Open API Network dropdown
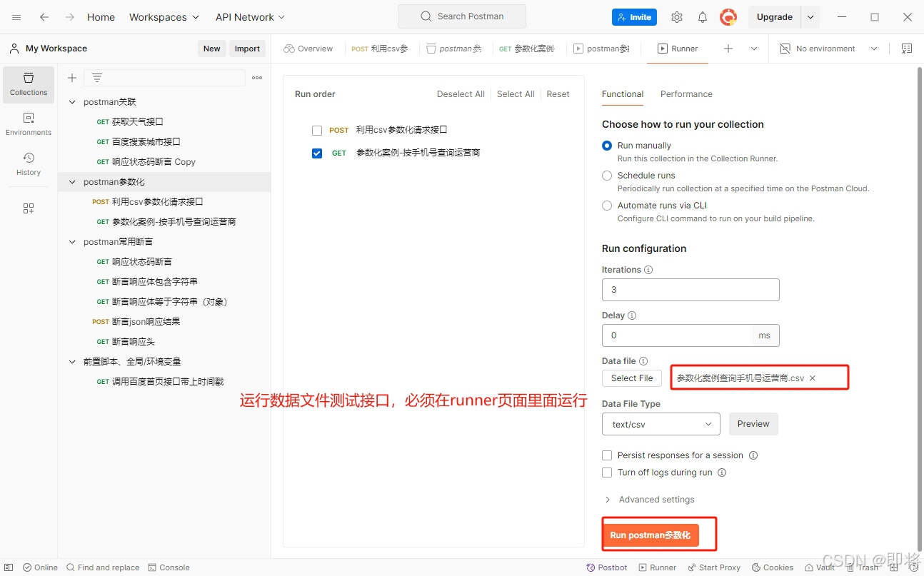Screen dimensions: 924x576 point(250,17)
